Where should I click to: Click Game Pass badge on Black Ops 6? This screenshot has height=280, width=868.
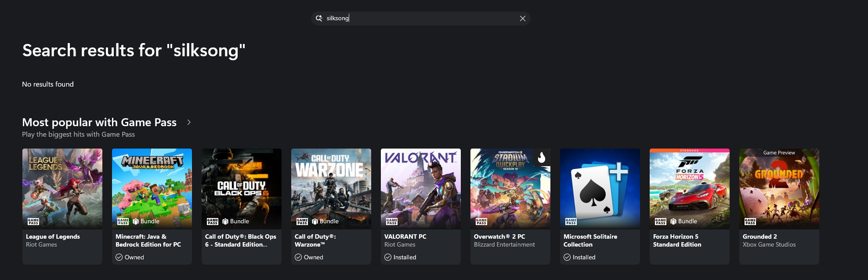click(213, 222)
